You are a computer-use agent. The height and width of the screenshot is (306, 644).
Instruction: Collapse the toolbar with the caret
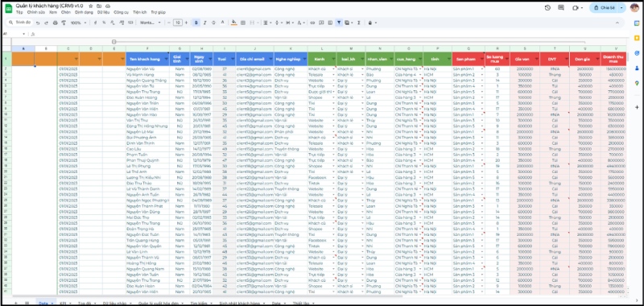(617, 23)
